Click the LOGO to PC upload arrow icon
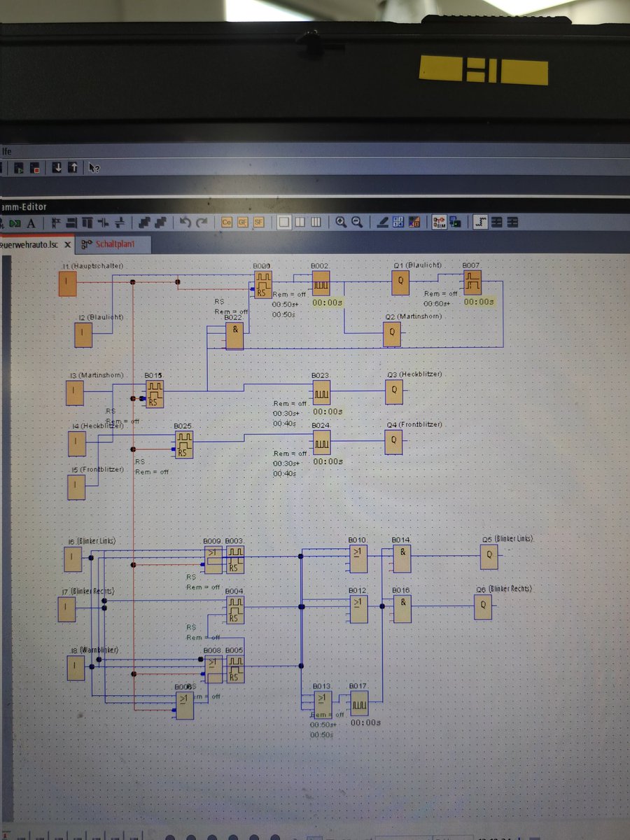Screen dimensions: 630x840 click(73, 168)
